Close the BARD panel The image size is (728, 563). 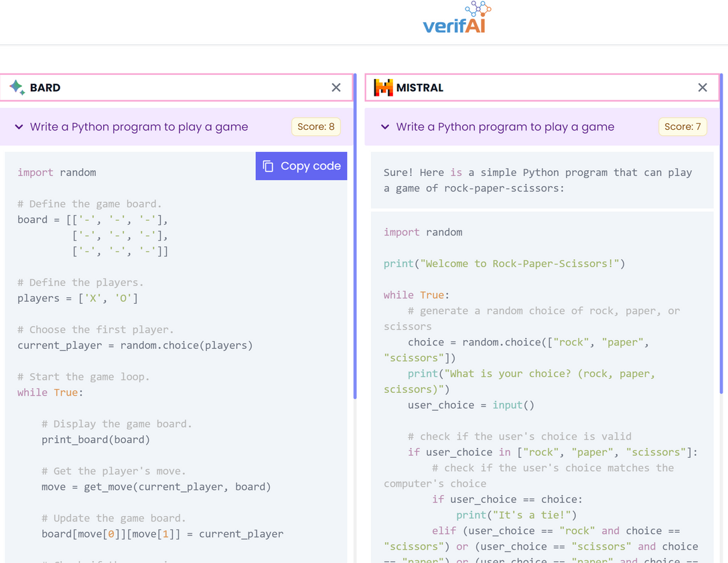tap(336, 88)
